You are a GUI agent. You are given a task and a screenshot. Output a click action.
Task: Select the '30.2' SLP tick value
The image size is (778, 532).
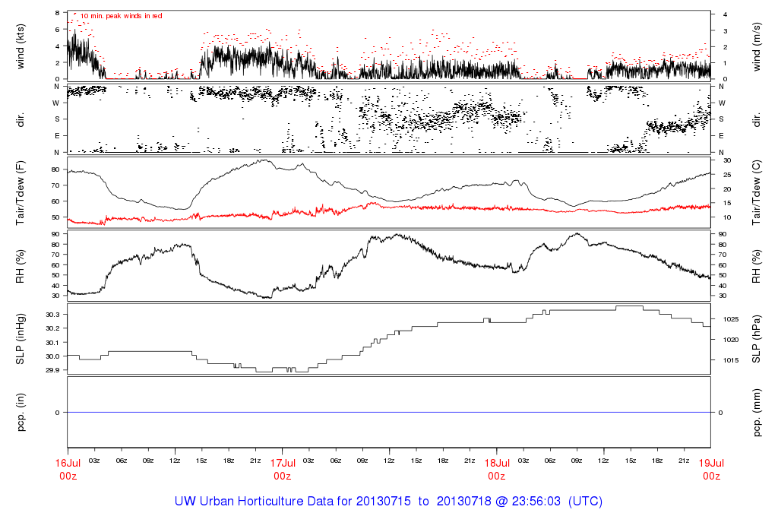click(52, 328)
